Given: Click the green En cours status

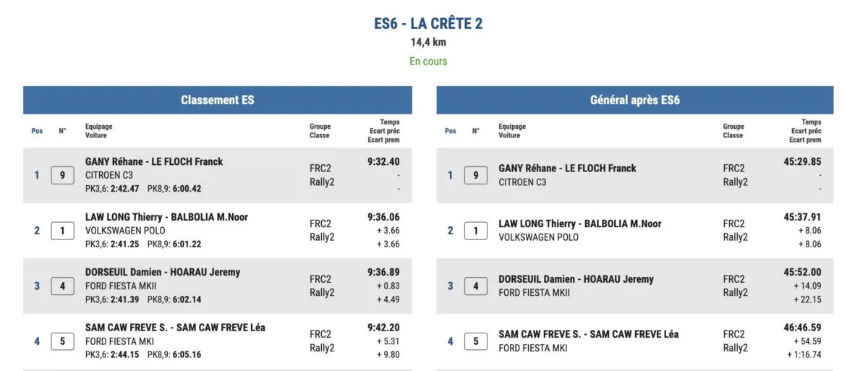Looking at the screenshot, I should pos(428,61).
